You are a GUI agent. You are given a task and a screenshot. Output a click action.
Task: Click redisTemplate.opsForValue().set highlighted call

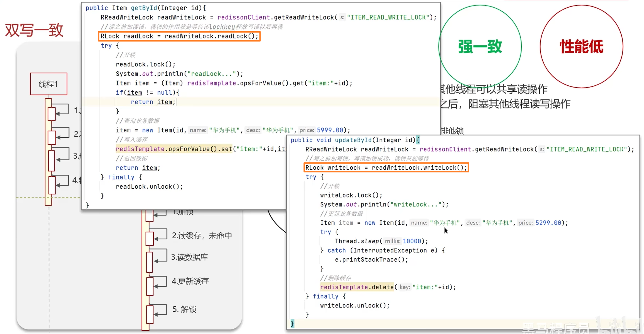pyautogui.click(x=174, y=149)
